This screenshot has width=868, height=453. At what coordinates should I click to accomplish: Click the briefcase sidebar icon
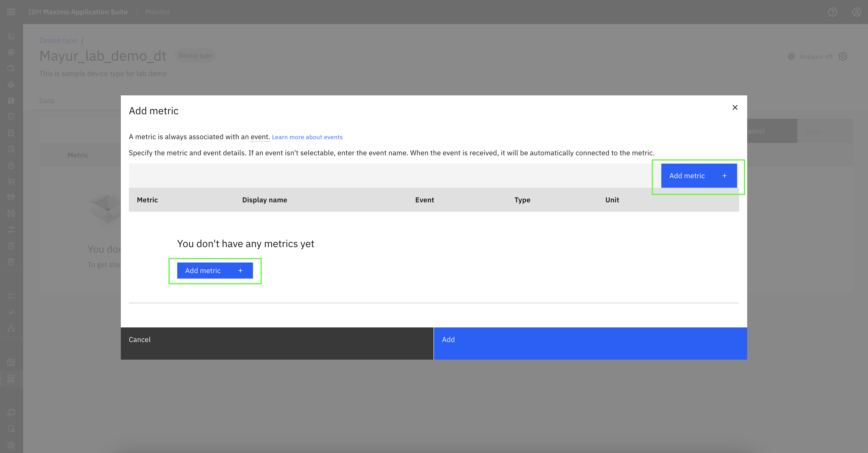tap(11, 68)
